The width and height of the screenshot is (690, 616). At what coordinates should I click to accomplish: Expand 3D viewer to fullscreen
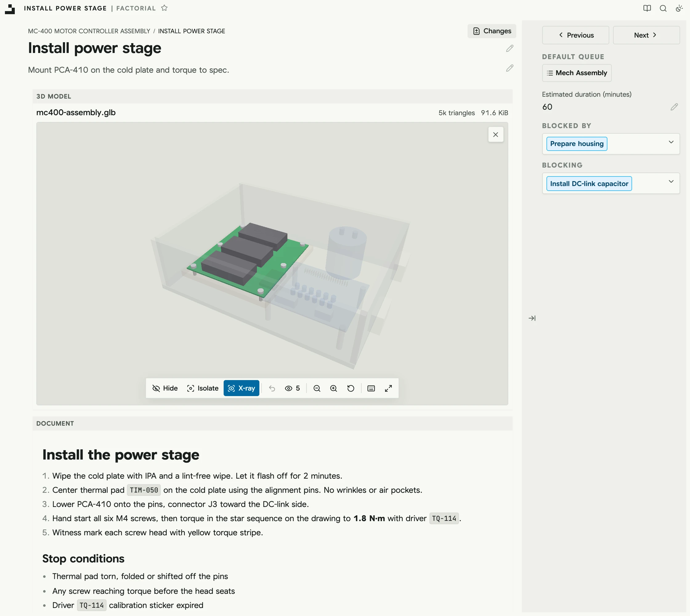[389, 388]
